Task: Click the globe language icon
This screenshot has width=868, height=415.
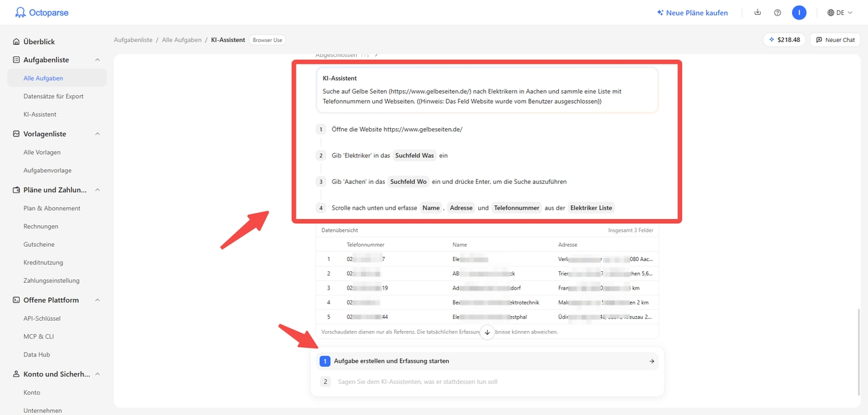Action: coord(831,12)
